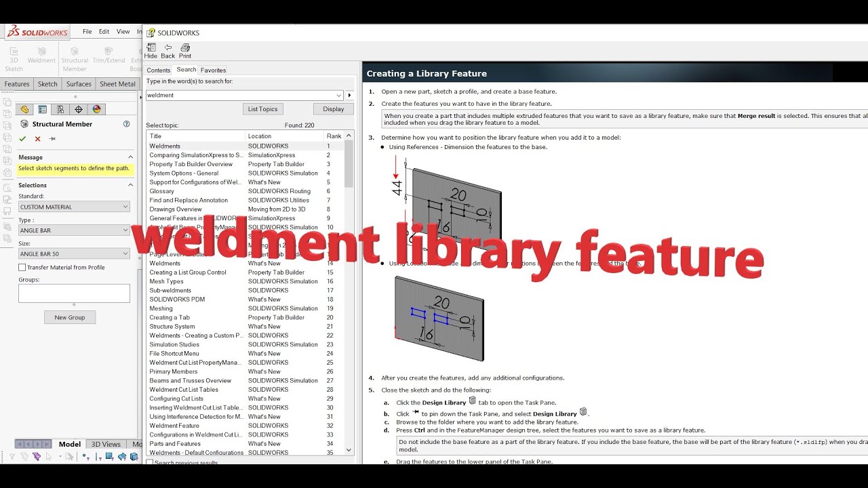This screenshot has width=868, height=488.
Task: Switch to the Contents tab in help
Action: 159,70
